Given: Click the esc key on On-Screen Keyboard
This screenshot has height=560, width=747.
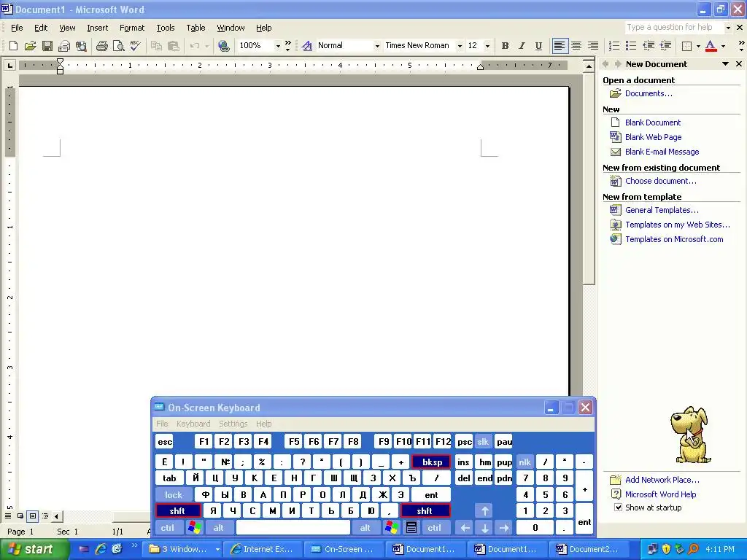Looking at the screenshot, I should 165,442.
